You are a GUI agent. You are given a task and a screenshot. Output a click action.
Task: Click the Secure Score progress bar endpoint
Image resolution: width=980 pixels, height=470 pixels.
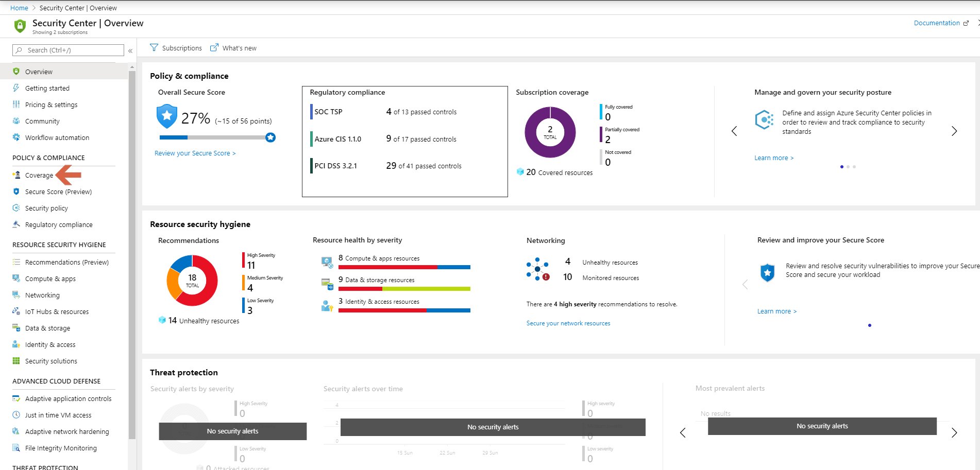click(x=271, y=137)
